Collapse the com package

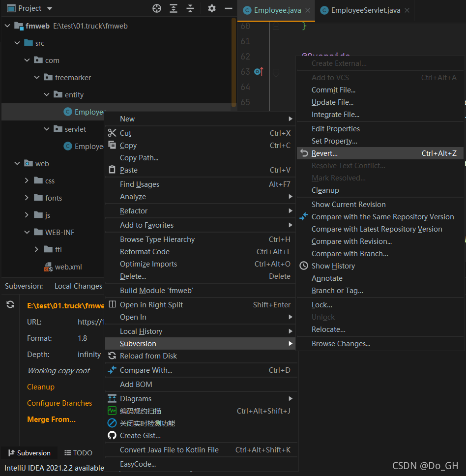click(x=27, y=60)
